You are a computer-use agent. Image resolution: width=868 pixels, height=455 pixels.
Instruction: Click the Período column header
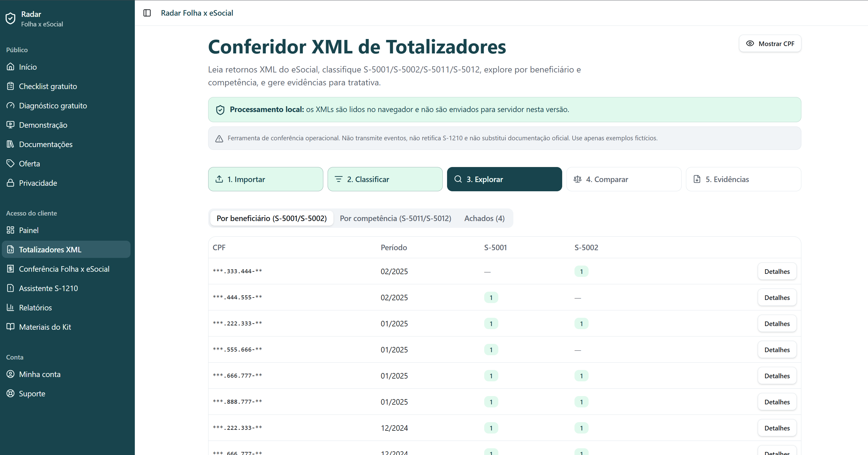[x=394, y=247]
